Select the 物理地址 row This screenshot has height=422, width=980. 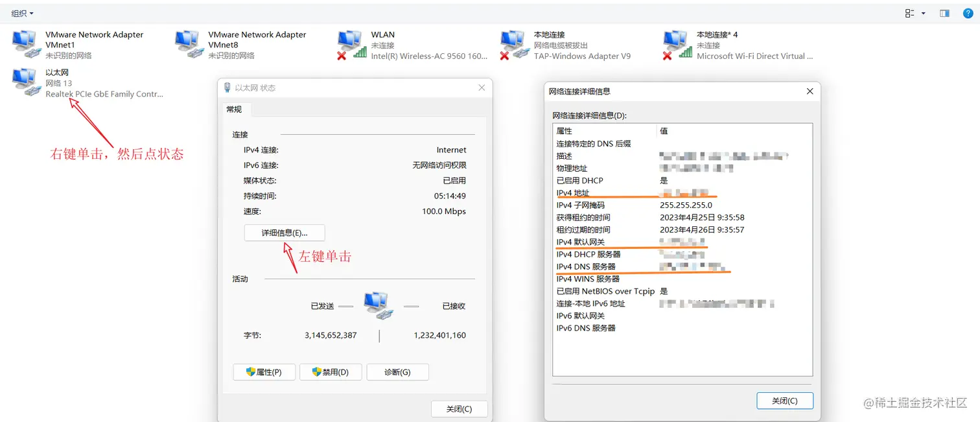pos(682,168)
